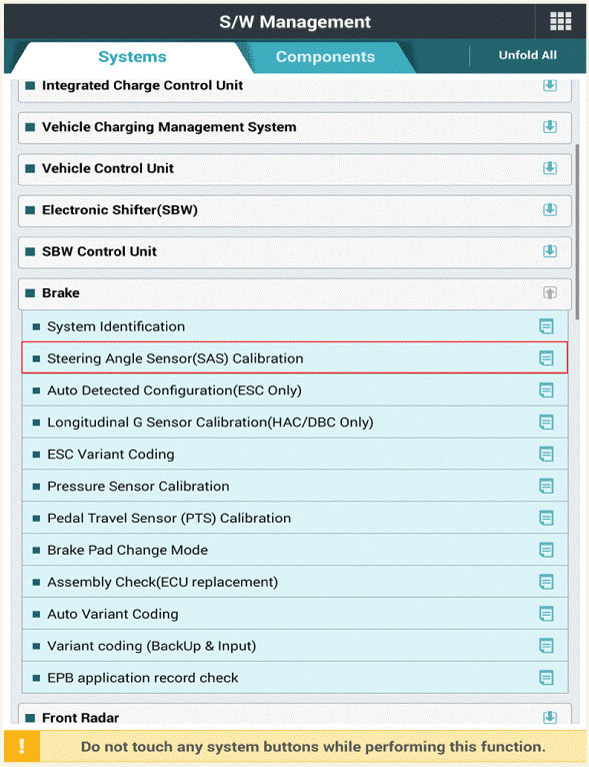Open document icon for System Identification
Image resolution: width=589 pixels, height=767 pixels.
point(546,326)
